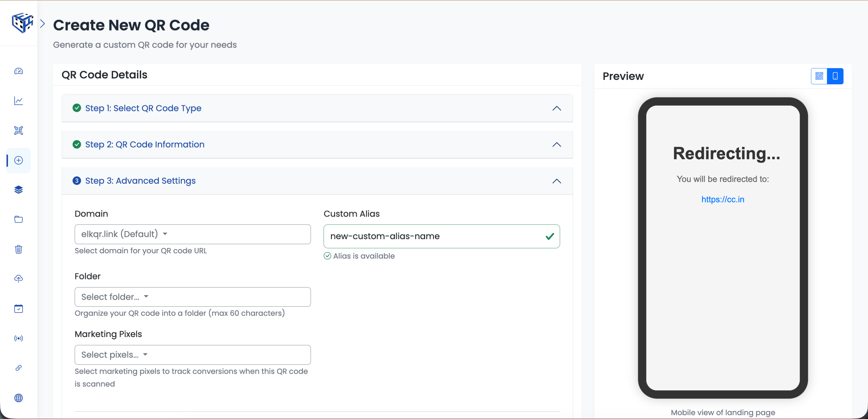The height and width of the screenshot is (419, 868).
Task: Open the Select folder dropdown
Action: tap(192, 297)
